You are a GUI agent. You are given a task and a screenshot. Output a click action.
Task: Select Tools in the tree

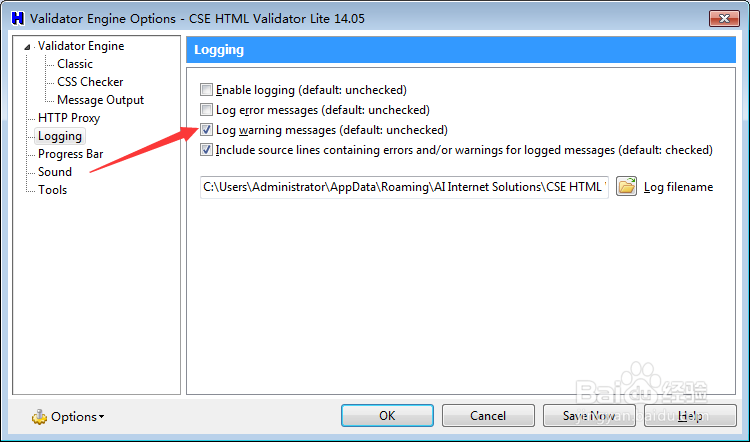coord(52,190)
